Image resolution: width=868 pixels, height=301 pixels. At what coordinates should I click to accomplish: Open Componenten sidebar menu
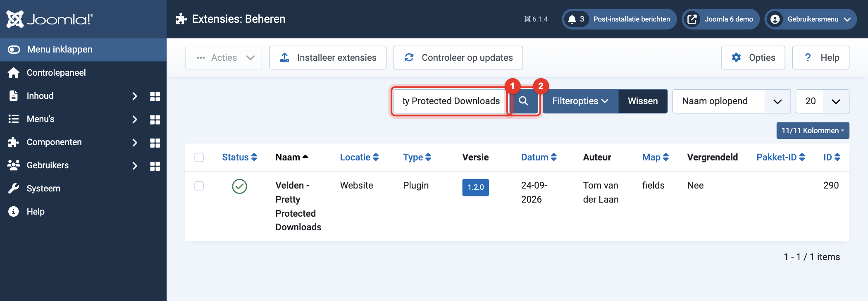coord(54,142)
